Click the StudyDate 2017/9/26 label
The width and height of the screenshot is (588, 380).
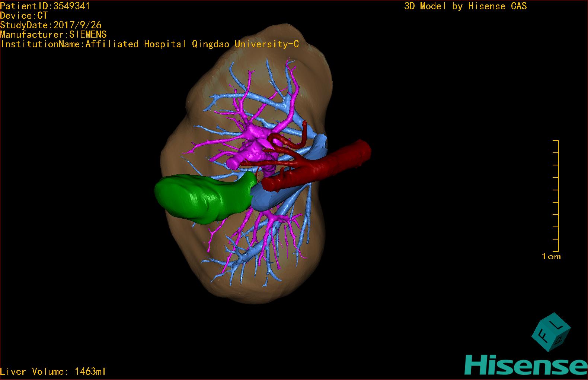pyautogui.click(x=51, y=25)
